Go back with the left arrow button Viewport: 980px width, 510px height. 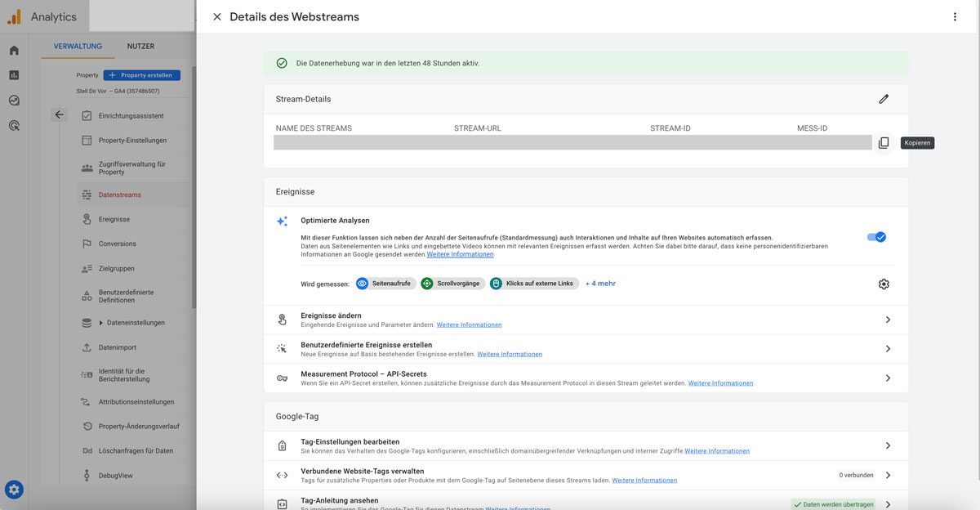point(59,114)
